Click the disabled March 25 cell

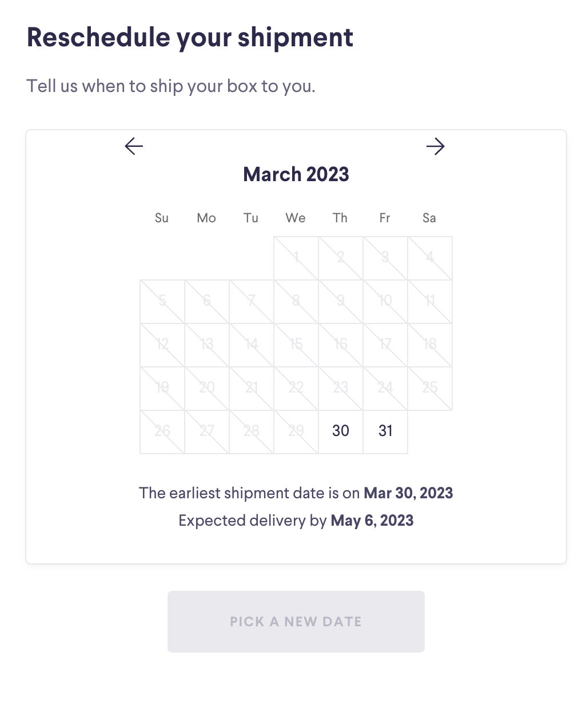[430, 388]
